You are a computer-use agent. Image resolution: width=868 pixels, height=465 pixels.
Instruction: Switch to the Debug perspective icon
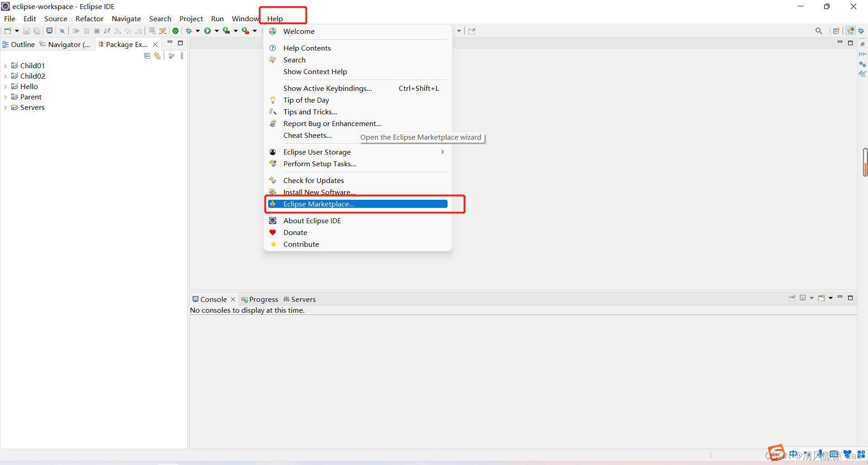861,31
